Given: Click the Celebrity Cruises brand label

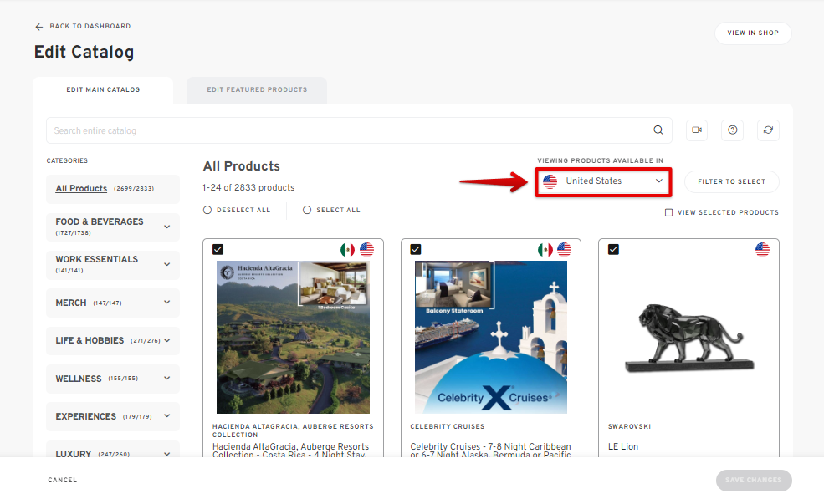Looking at the screenshot, I should click(448, 427).
